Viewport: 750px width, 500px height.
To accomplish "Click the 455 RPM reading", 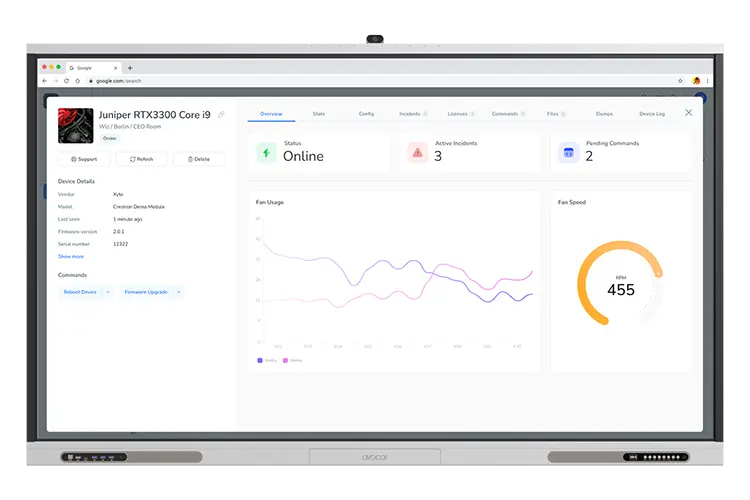I will click(621, 289).
